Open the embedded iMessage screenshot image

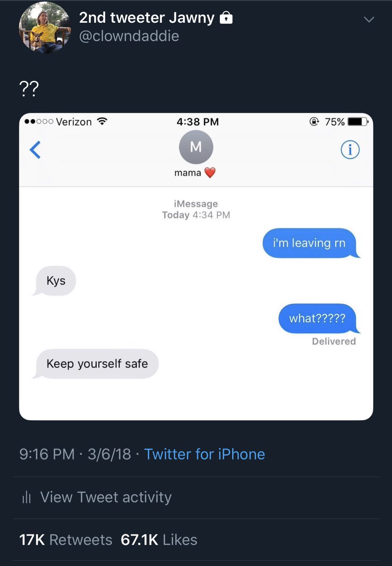click(196, 266)
